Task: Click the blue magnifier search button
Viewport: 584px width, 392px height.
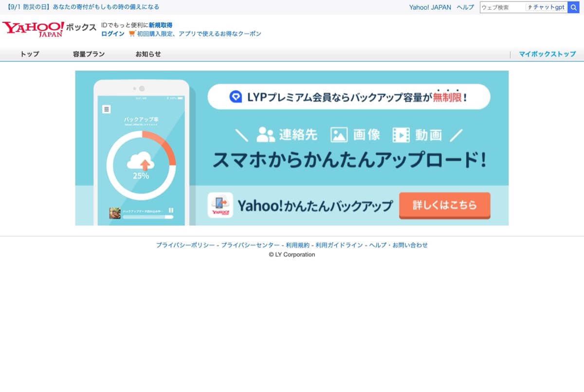Action: (x=573, y=7)
